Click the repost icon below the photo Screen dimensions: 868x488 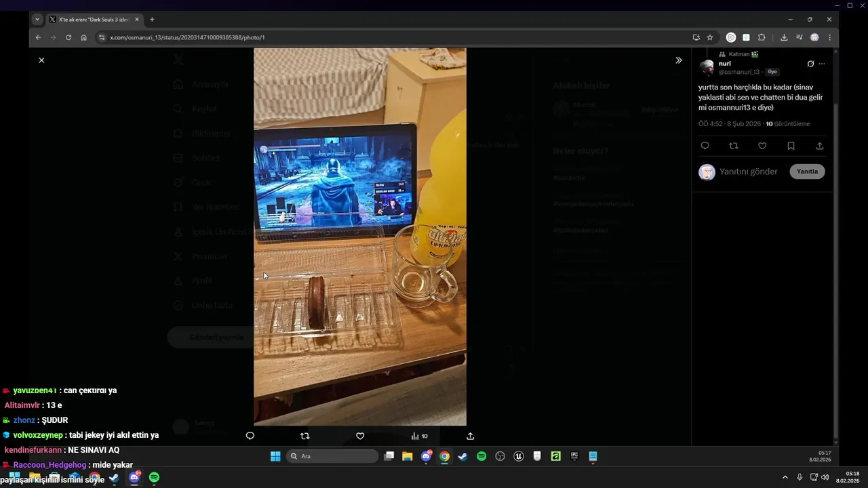304,436
